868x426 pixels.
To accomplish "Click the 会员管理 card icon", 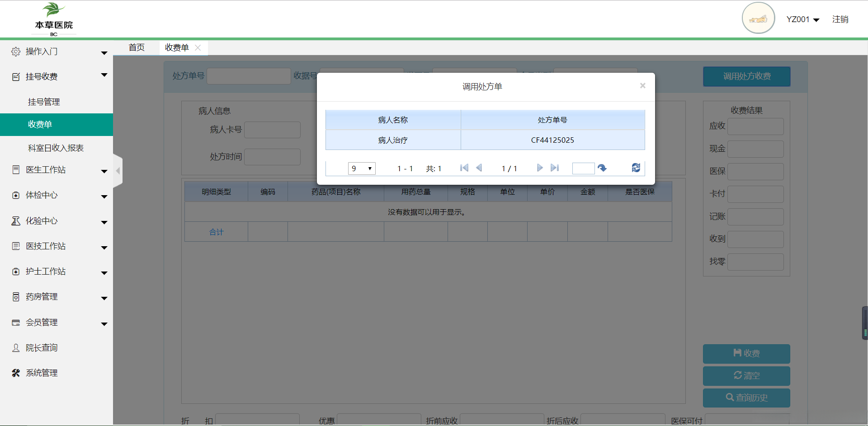I will 16,323.
